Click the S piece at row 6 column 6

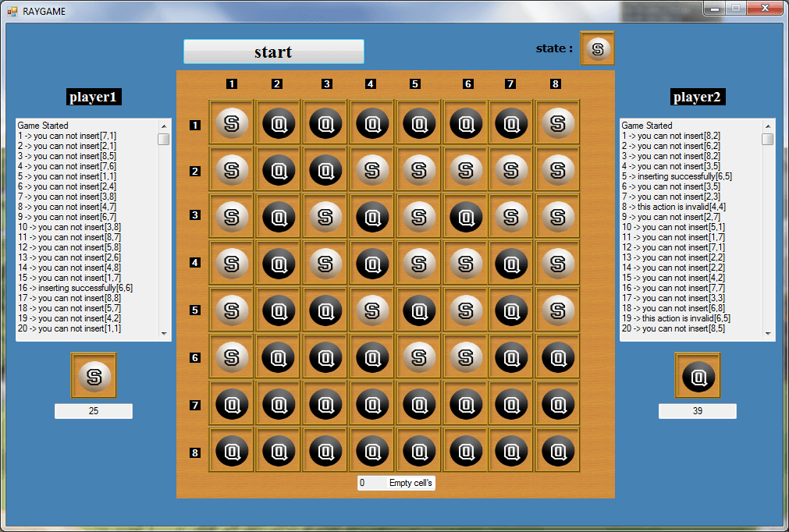click(x=466, y=357)
